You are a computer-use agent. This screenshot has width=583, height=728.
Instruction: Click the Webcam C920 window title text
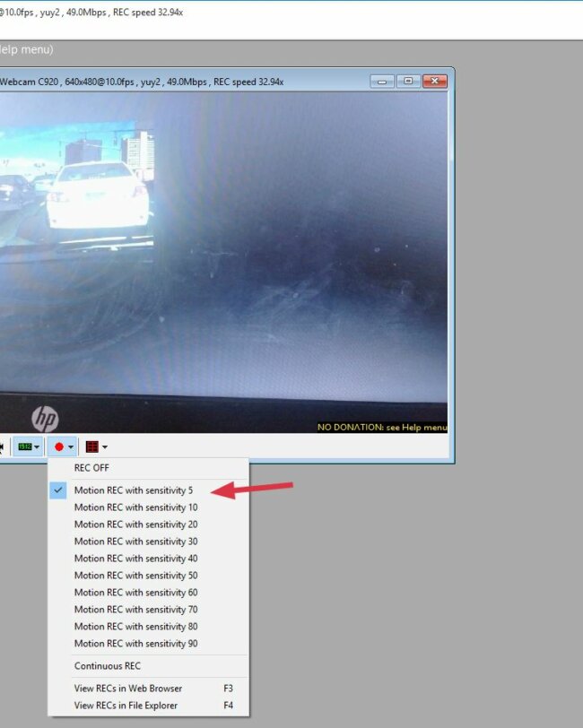(x=142, y=82)
